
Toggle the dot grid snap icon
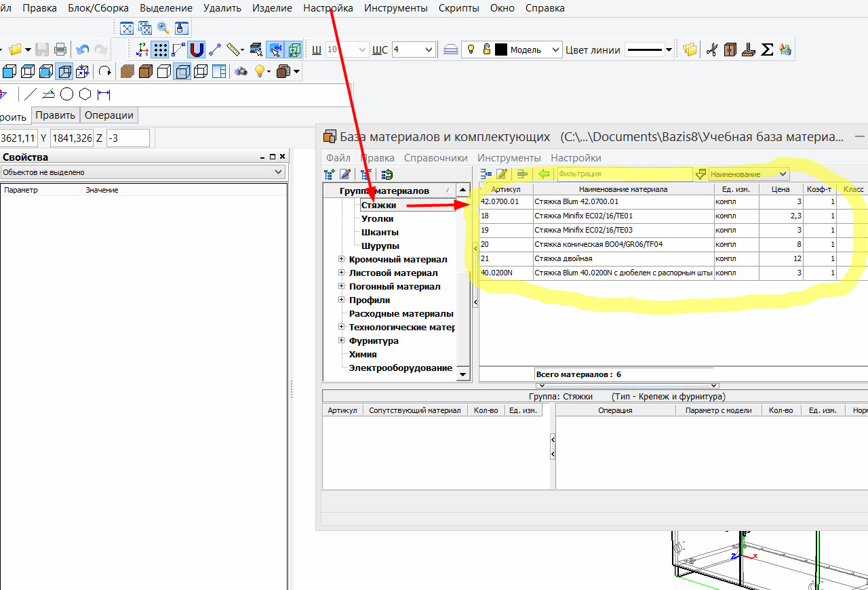click(160, 50)
